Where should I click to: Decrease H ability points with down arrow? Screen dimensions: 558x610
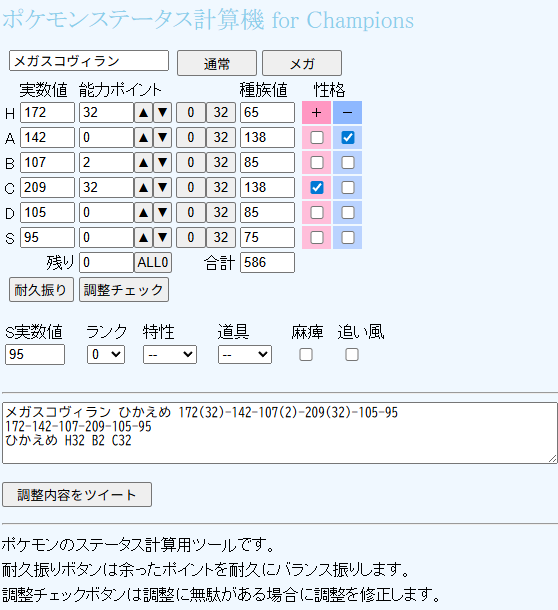tap(162, 112)
